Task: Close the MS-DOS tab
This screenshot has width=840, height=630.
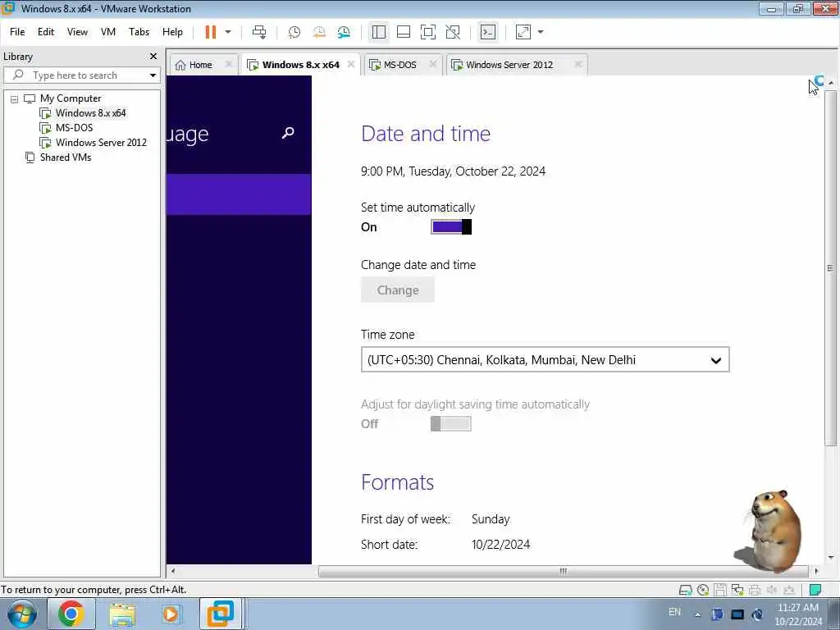Action: point(433,64)
